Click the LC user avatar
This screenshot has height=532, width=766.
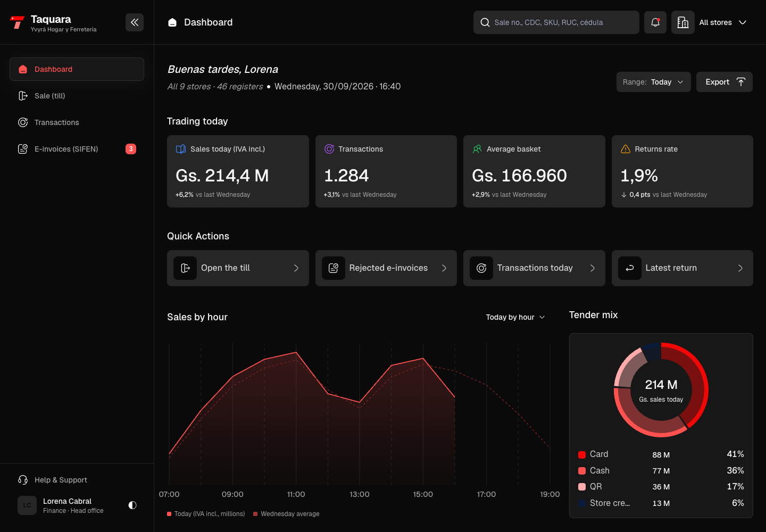point(27,505)
